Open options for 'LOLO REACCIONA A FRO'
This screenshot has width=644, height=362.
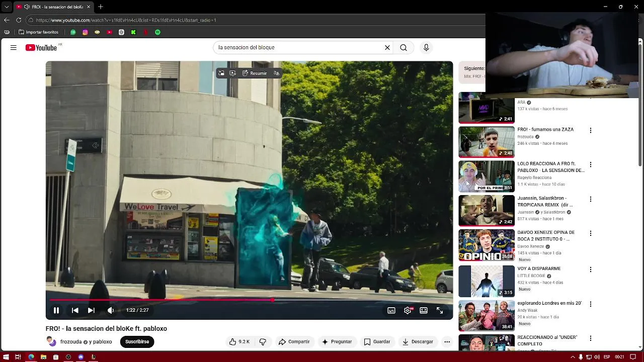click(x=591, y=164)
